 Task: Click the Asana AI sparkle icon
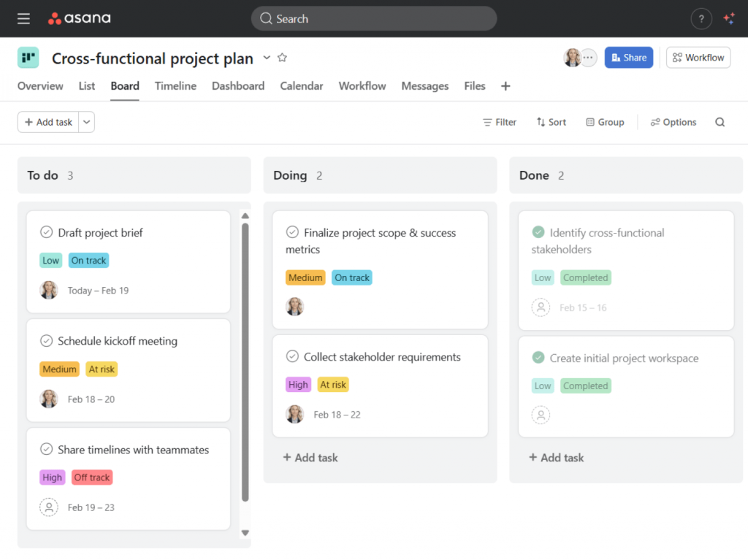click(x=728, y=19)
